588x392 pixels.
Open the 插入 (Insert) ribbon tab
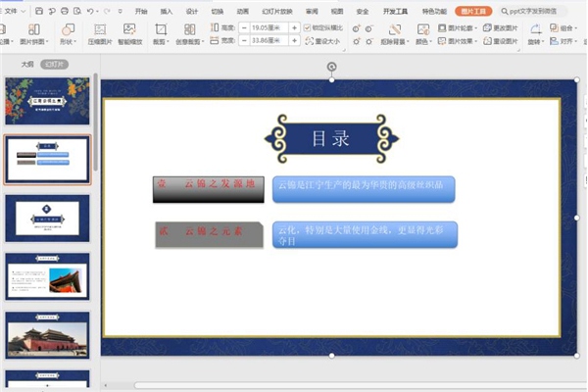click(x=167, y=11)
